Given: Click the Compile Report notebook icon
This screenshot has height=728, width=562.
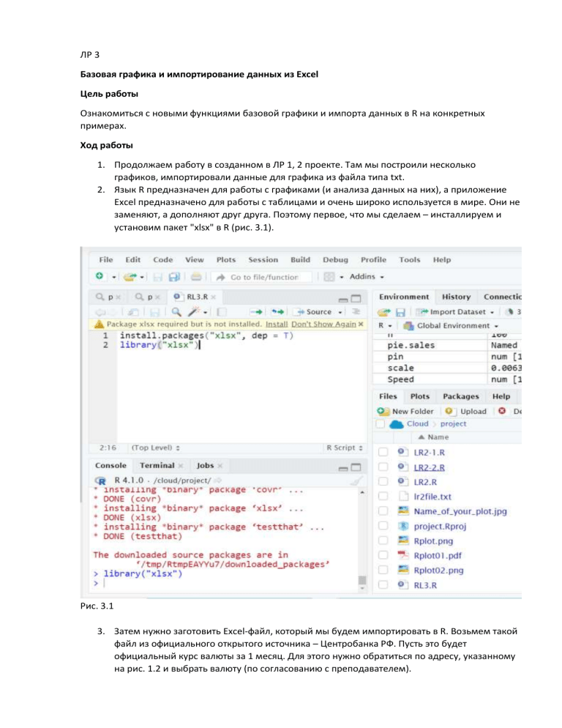Looking at the screenshot, I should point(222,312).
